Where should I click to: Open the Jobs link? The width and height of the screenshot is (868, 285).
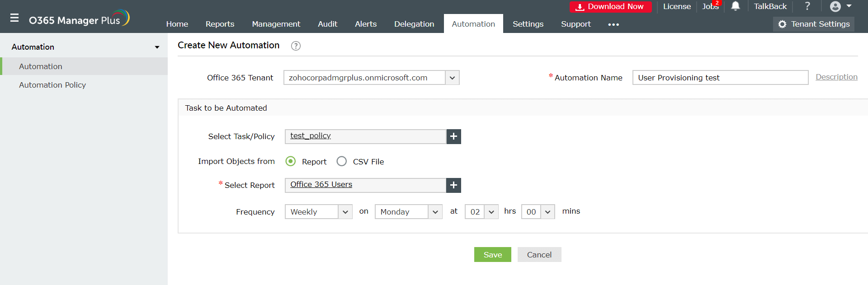tap(710, 6)
